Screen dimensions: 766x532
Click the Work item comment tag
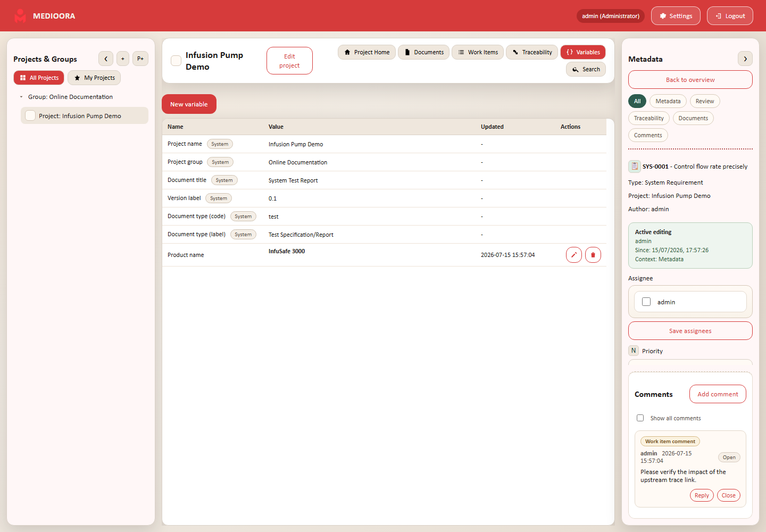[x=670, y=442]
